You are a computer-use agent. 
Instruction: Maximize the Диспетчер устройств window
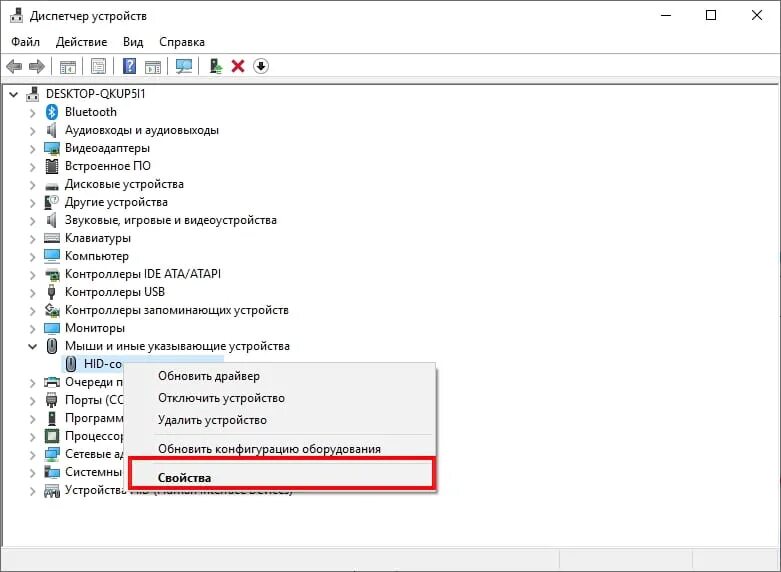pos(711,15)
